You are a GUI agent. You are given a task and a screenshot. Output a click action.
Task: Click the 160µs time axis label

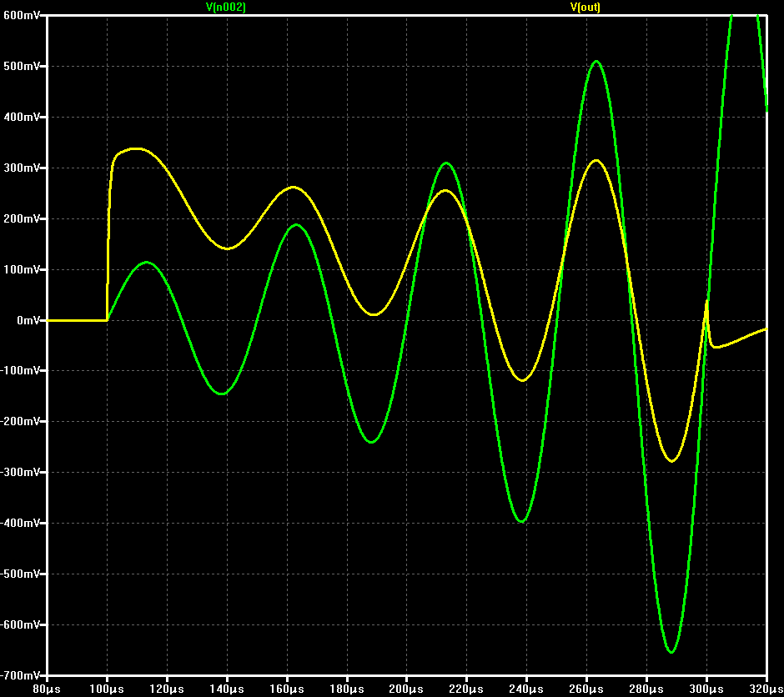coord(287,689)
